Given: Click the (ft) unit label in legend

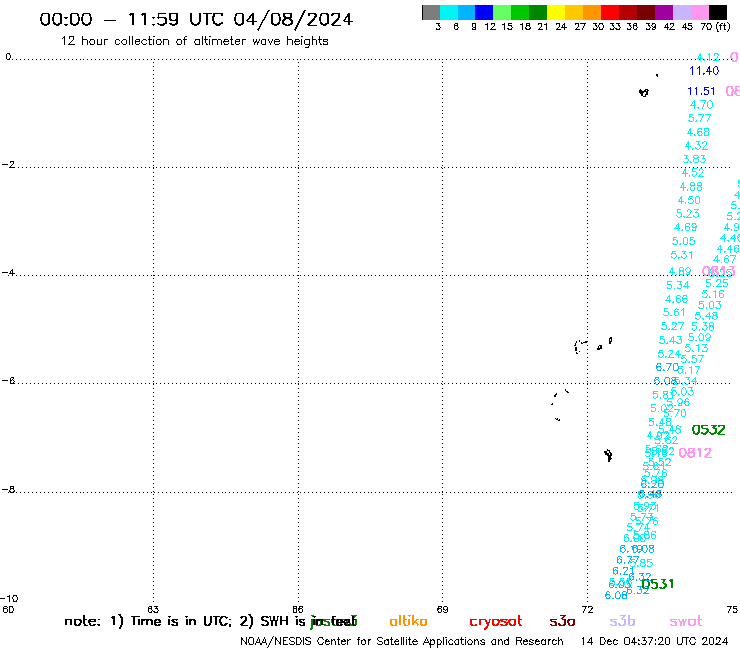Looking at the screenshot, I should [723, 27].
